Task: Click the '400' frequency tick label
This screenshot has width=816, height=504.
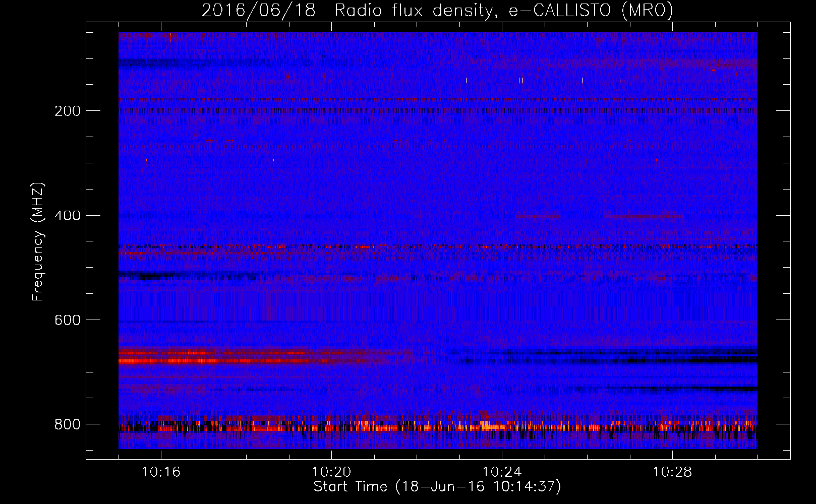Action: pyautogui.click(x=68, y=216)
